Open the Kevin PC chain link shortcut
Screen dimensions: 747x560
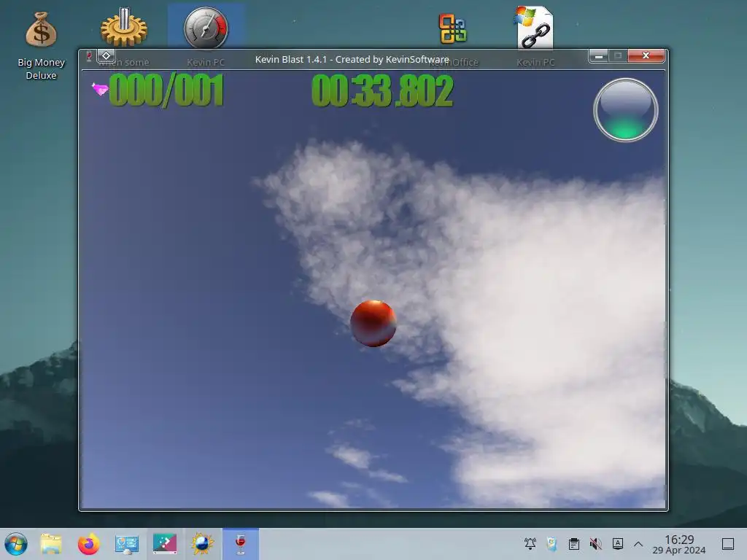coord(535,28)
